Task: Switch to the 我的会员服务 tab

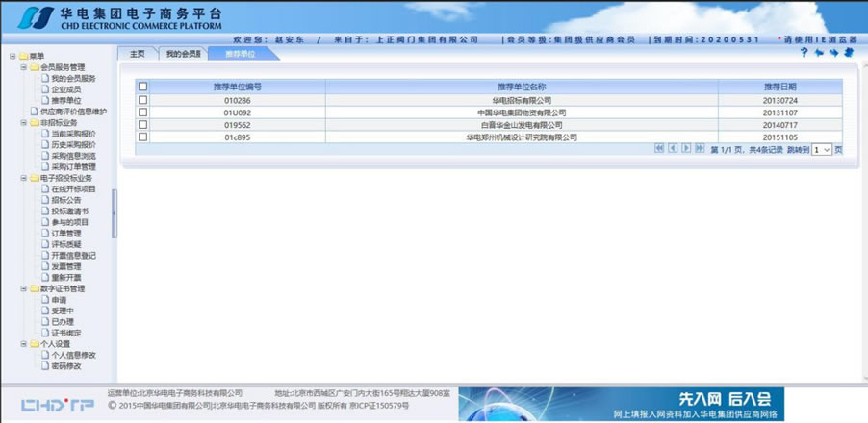Action: tap(183, 54)
